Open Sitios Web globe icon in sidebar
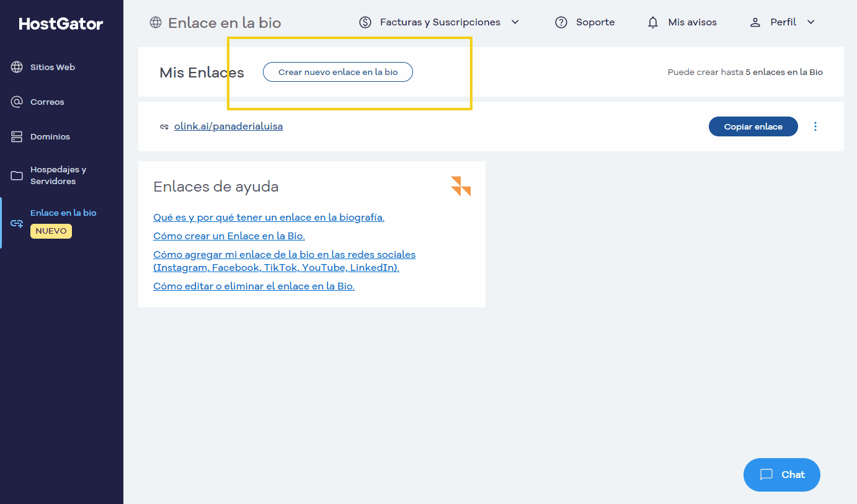 [17, 67]
